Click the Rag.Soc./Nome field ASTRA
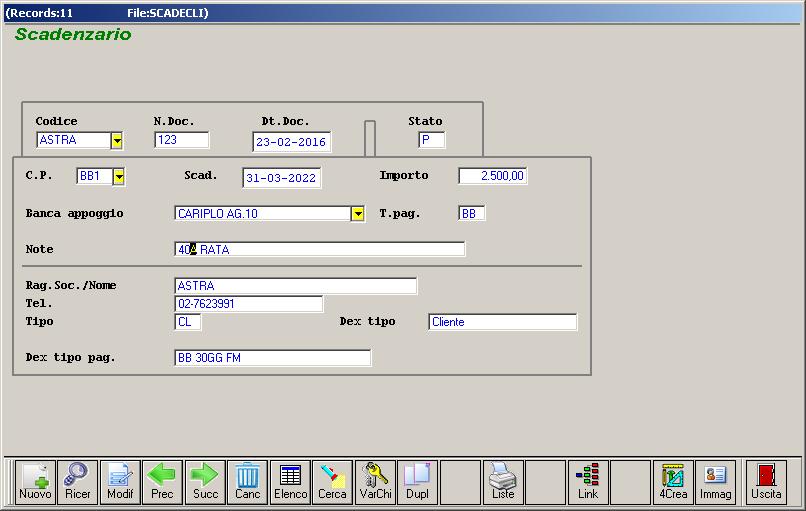Image resolution: width=806 pixels, height=511 pixels. pos(296,286)
